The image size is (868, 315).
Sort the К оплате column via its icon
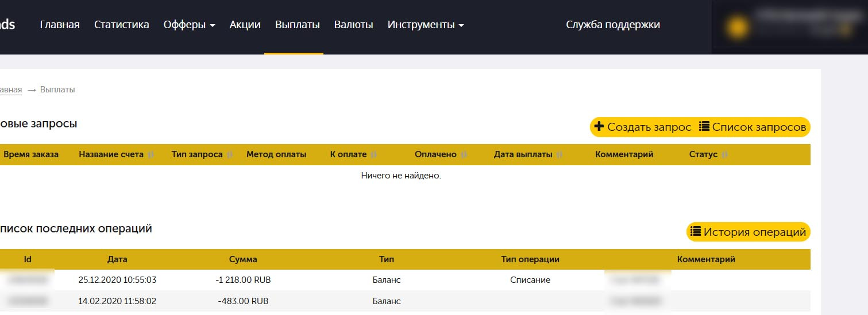(373, 154)
